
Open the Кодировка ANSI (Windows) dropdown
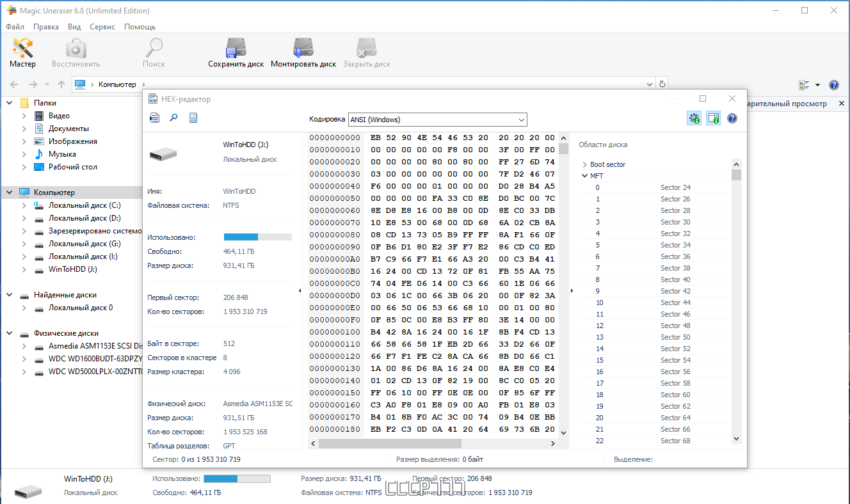(437, 120)
